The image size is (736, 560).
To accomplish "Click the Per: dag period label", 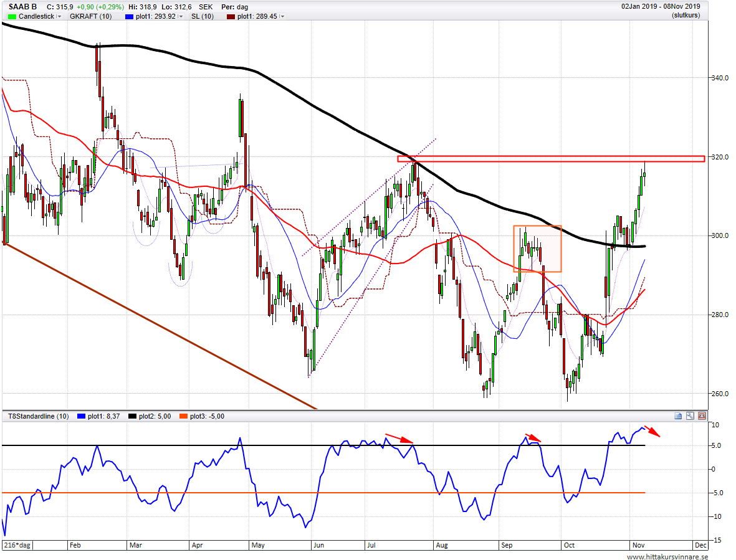I will pyautogui.click(x=235, y=7).
